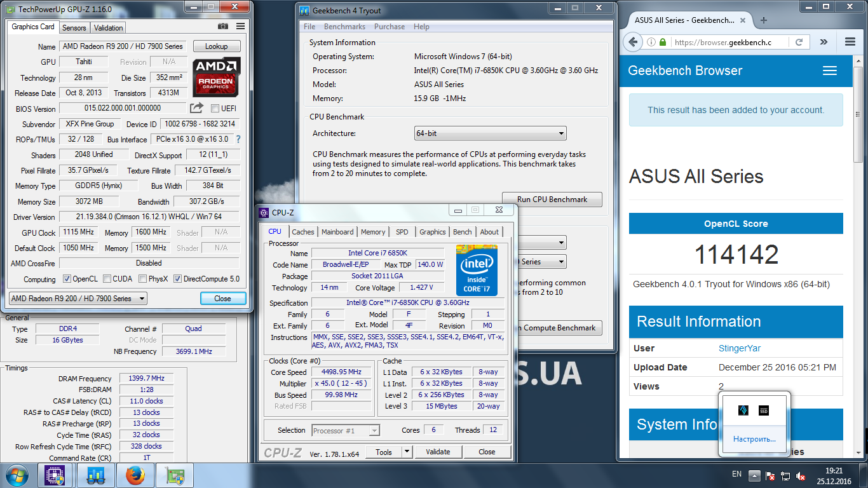The image size is (868, 488).
Task: Open the SPD tab in CPU-Z
Action: point(402,232)
